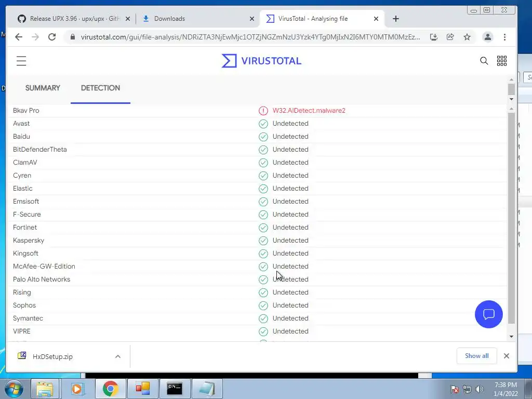Screen dimensions: 532x399
Task: Click the VIPRE engine name
Action: [22, 331]
